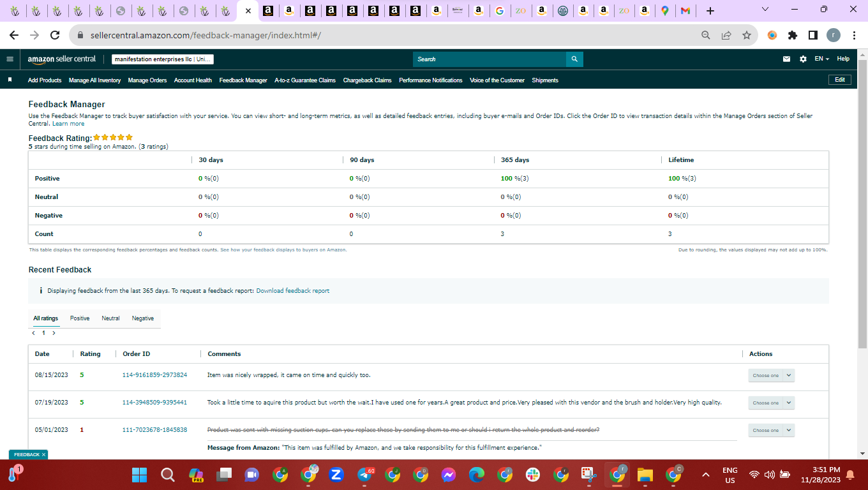Image resolution: width=868 pixels, height=490 pixels.
Task: Select the Positive feedback tab
Action: point(80,318)
